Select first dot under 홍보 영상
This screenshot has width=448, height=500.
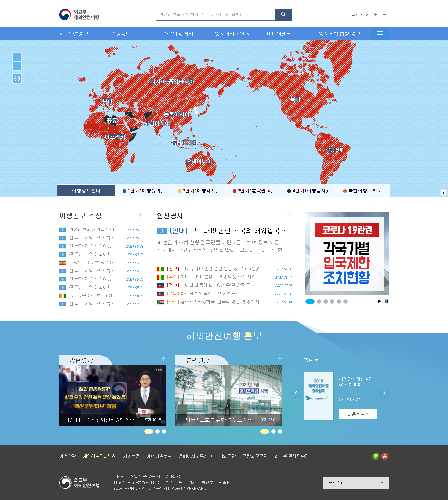pos(265,432)
